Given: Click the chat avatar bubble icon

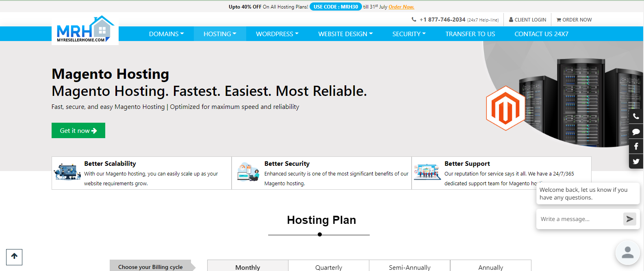Looking at the screenshot, I should [628, 252].
